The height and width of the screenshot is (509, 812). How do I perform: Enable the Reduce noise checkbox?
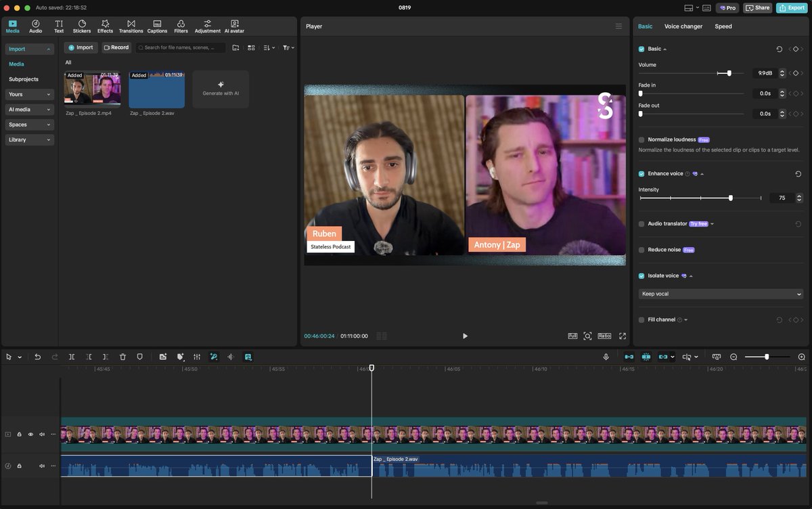(x=641, y=250)
